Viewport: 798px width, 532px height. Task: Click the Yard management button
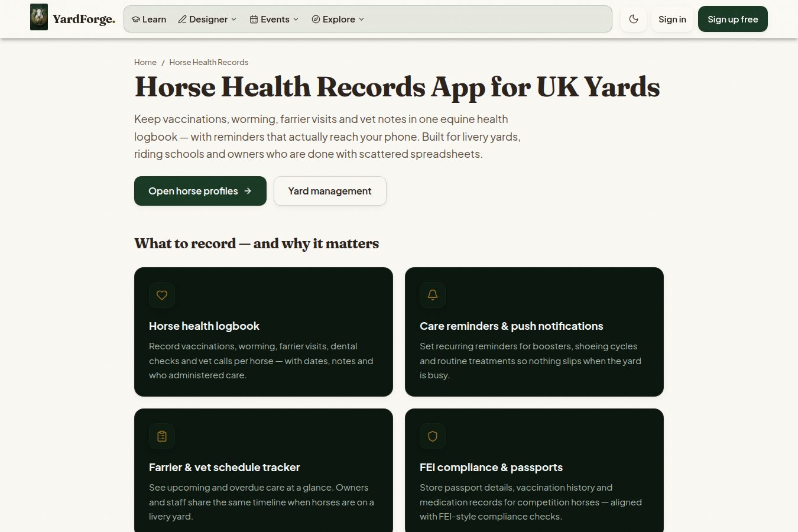[x=330, y=191]
